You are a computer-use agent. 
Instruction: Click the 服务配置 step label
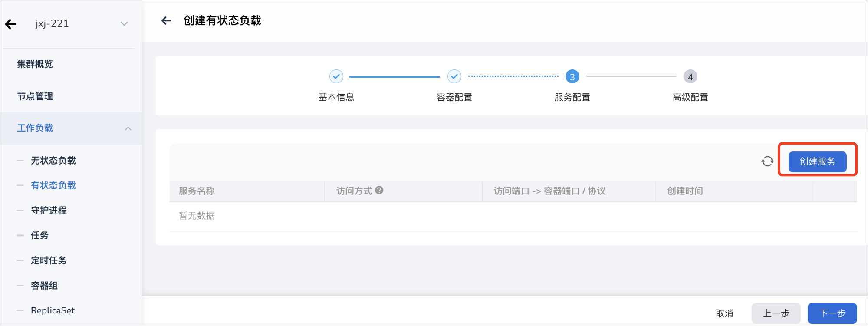[x=572, y=97]
